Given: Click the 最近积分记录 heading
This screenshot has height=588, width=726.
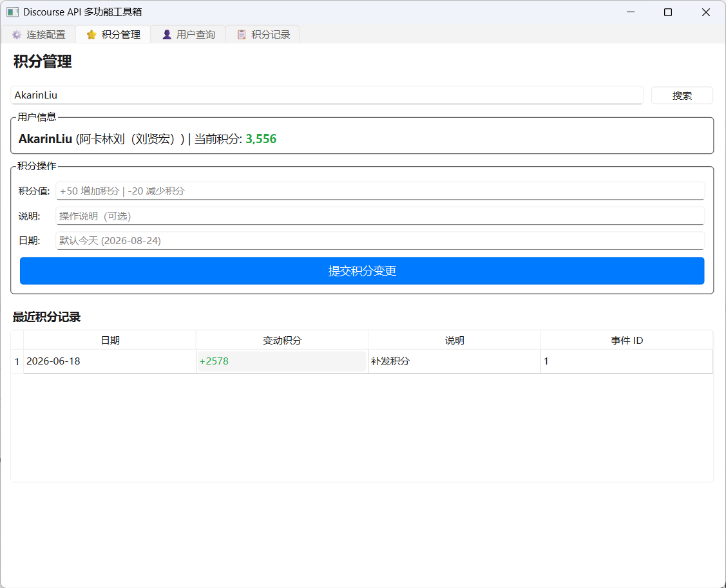Looking at the screenshot, I should 46,317.
